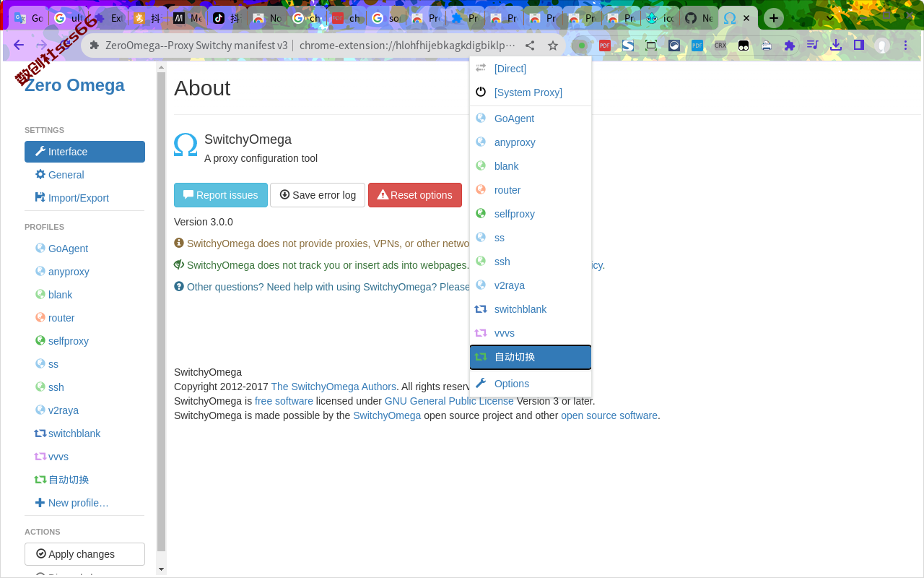Open the tab search chevron
Screen dimensions: 924x578
click(829, 18)
